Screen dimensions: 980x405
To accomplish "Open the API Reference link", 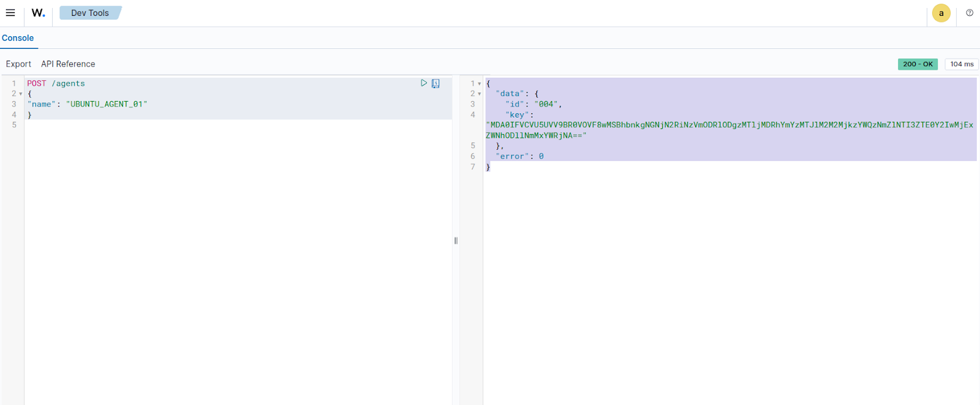I will click(68, 64).
